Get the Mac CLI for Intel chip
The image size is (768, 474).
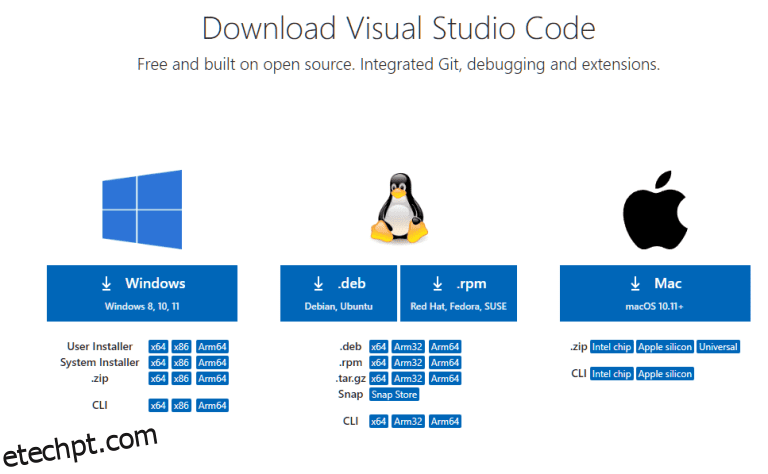click(612, 374)
